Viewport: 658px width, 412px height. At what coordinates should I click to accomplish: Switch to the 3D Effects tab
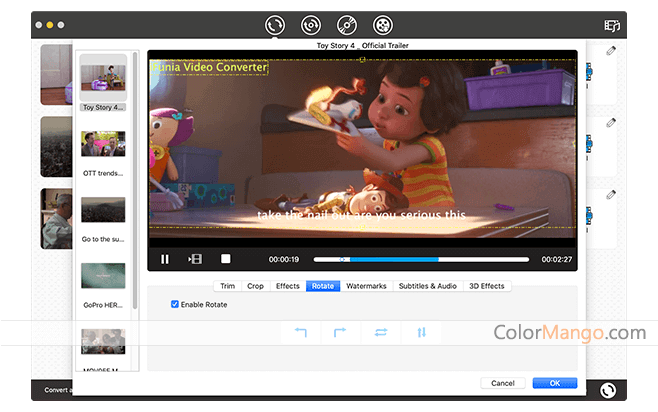[x=486, y=286]
